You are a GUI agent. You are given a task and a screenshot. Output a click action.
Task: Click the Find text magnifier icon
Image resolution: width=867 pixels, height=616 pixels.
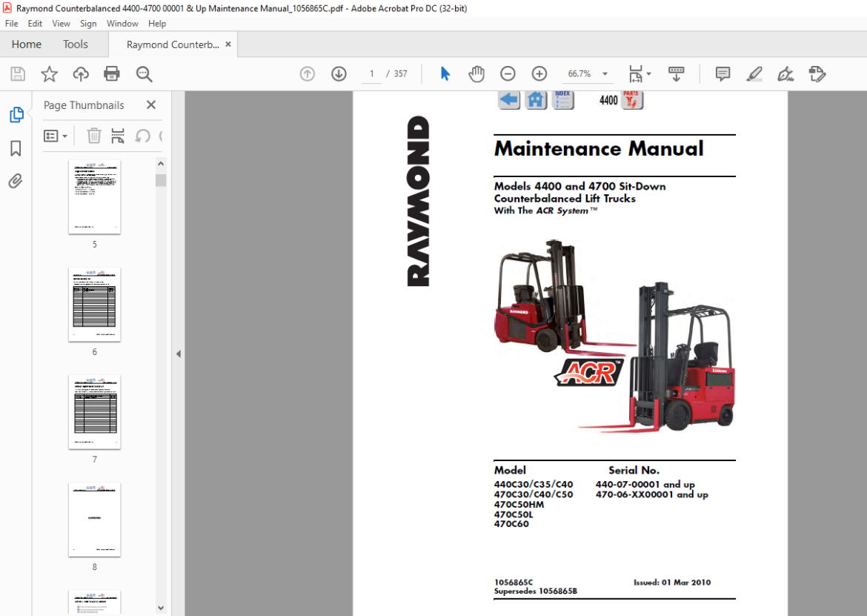click(x=144, y=73)
